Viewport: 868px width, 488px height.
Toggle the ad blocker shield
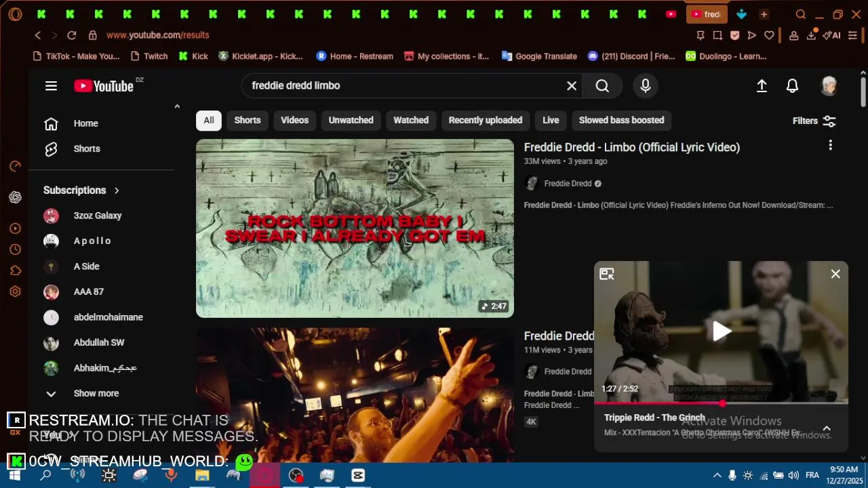point(734,35)
